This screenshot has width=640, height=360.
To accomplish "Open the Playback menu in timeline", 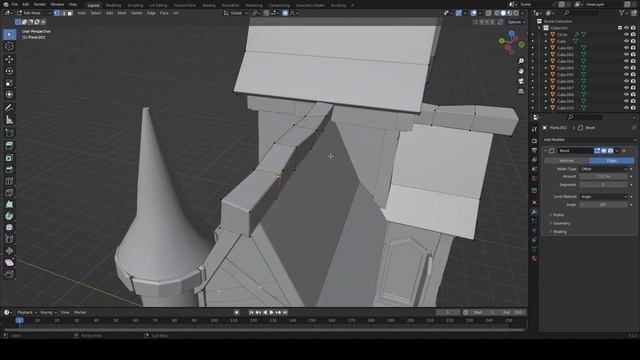I will [x=26, y=312].
